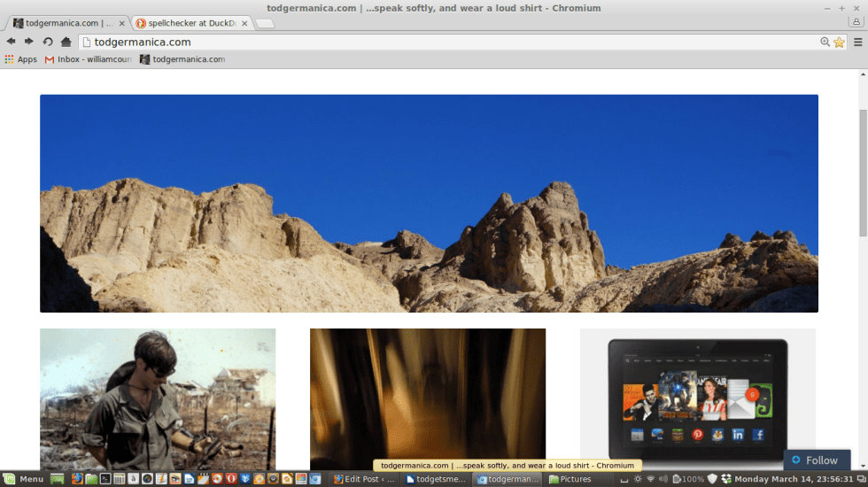
Task: Open the todgermanica.com bookmark
Action: (182, 59)
